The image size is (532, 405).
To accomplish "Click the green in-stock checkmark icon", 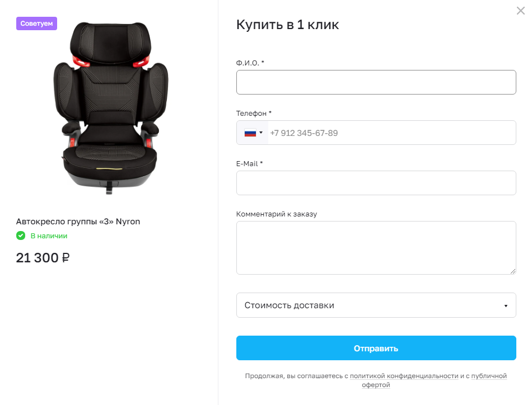I will pos(21,236).
